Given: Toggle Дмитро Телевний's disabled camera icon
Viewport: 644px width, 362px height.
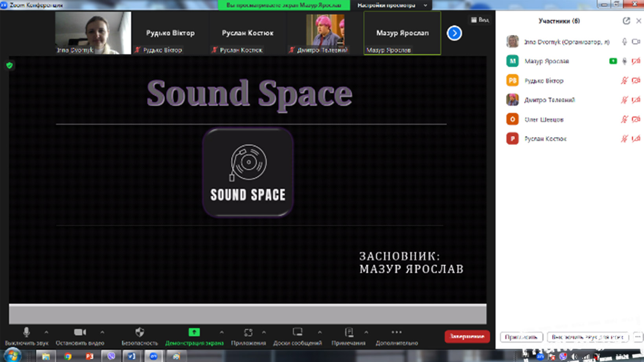Looking at the screenshot, I should [x=636, y=100].
